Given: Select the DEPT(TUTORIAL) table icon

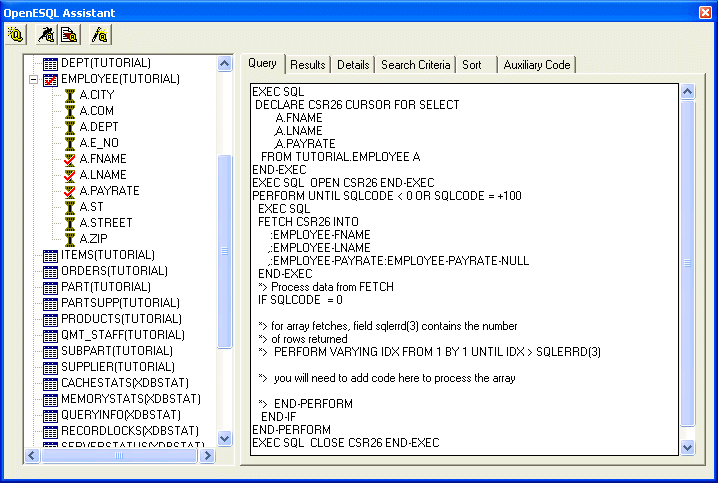Looking at the screenshot, I should pyautogui.click(x=51, y=63).
